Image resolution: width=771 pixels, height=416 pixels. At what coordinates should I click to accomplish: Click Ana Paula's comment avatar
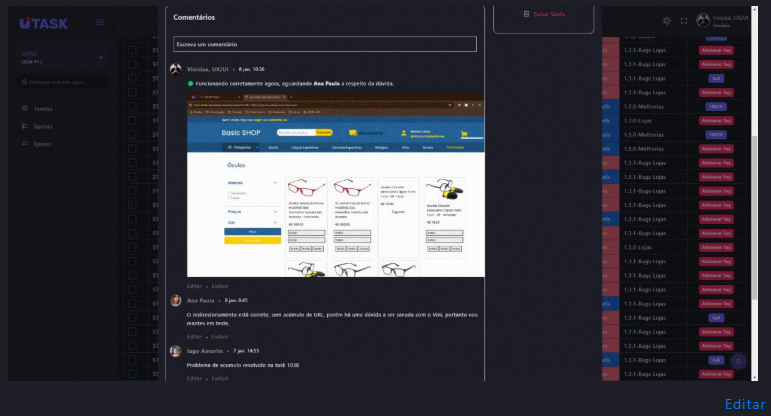click(x=176, y=300)
